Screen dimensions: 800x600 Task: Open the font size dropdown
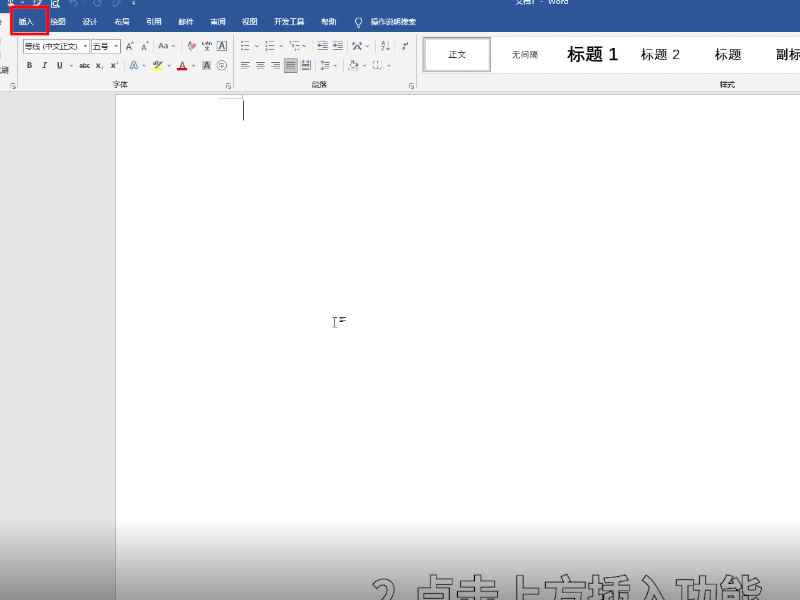click(x=115, y=45)
